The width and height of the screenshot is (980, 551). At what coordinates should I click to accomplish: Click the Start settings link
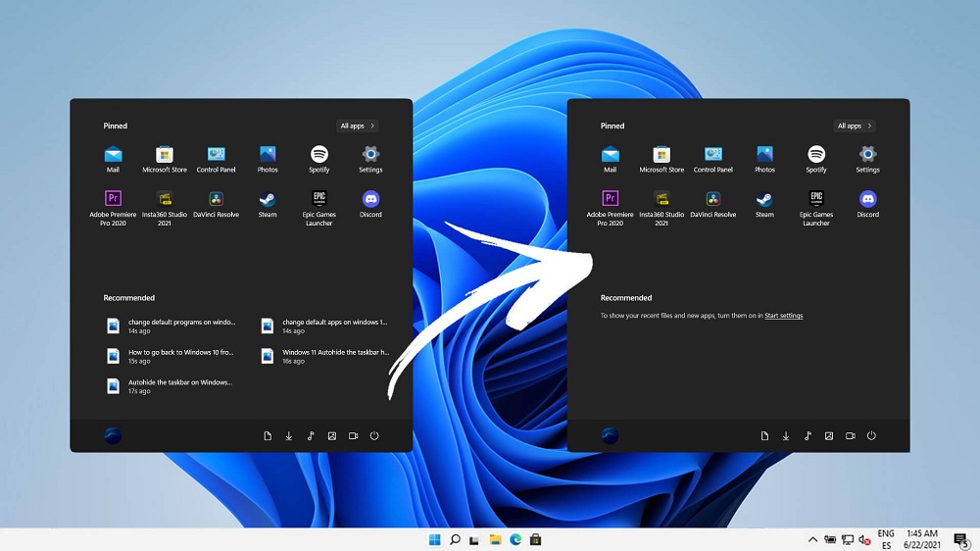[x=783, y=316]
